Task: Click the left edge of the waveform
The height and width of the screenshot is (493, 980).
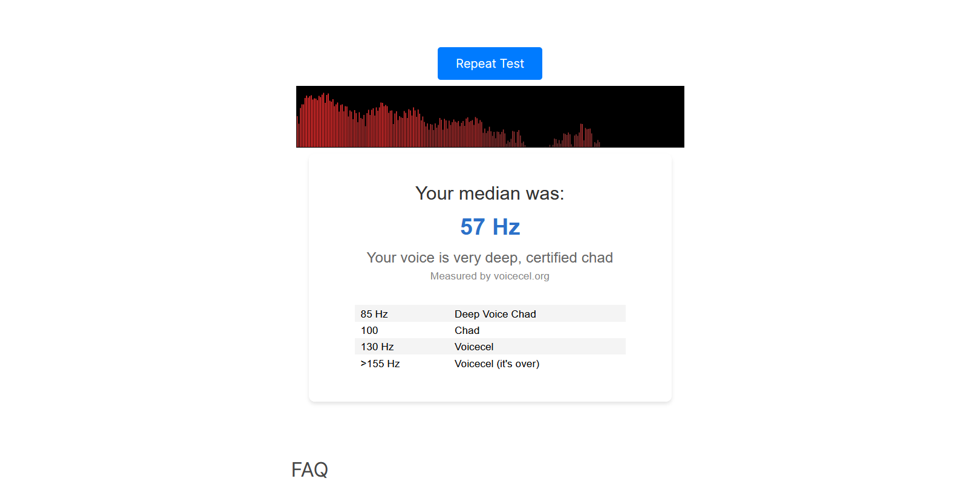Action: click(301, 118)
